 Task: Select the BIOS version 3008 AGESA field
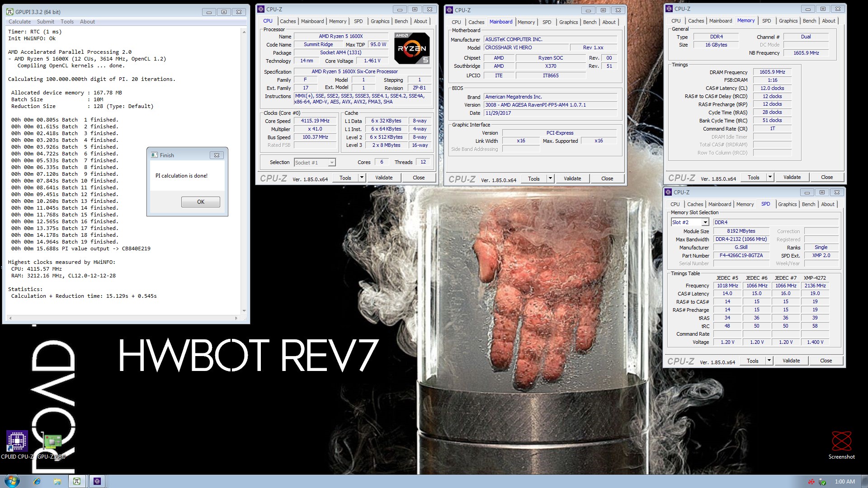tap(550, 105)
